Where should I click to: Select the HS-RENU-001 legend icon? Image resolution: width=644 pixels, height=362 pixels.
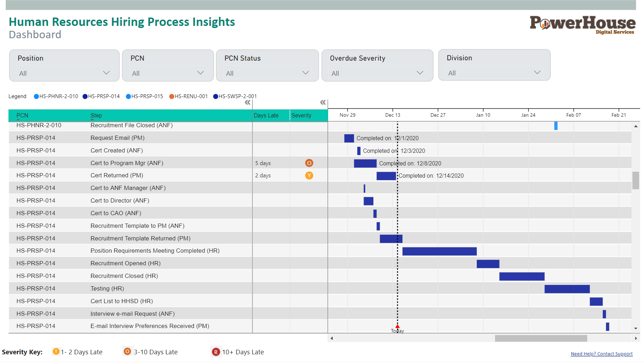pyautogui.click(x=171, y=96)
